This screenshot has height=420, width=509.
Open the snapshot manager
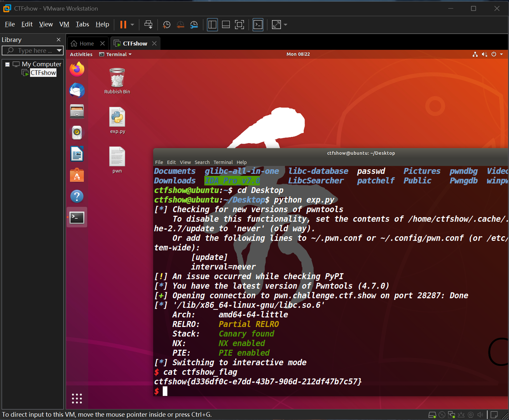pyautogui.click(x=194, y=25)
